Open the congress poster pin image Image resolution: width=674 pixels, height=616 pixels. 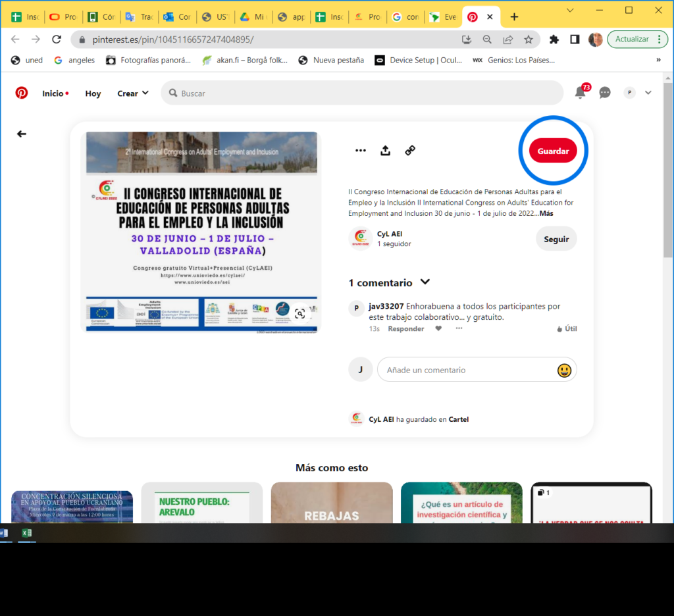click(x=201, y=232)
